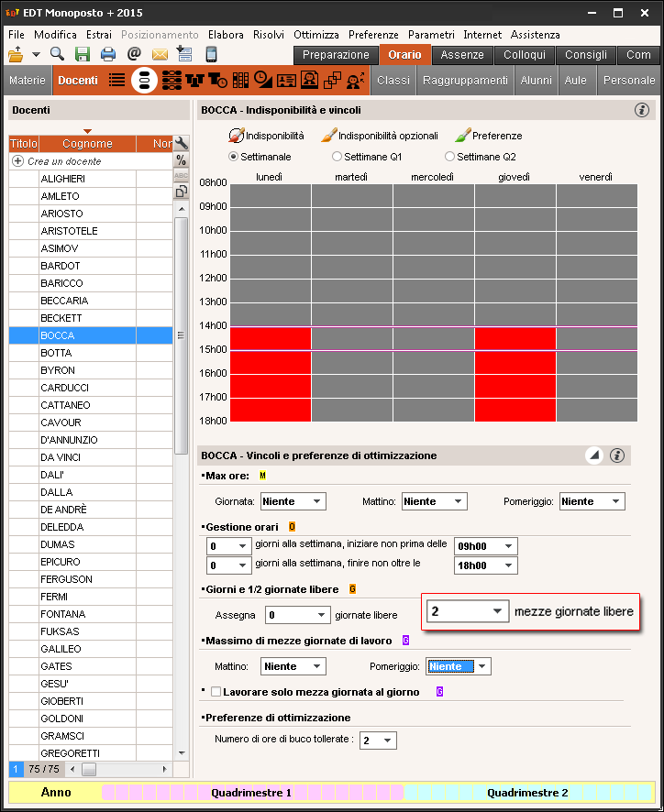
Task: Click the grid timetable icon in Docenti toolbar
Action: [x=240, y=80]
